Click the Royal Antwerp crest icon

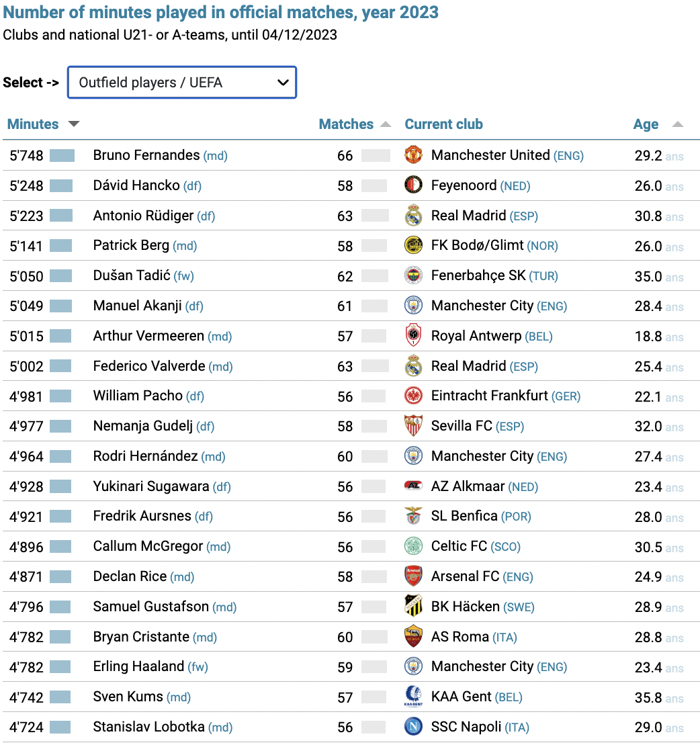pos(413,335)
